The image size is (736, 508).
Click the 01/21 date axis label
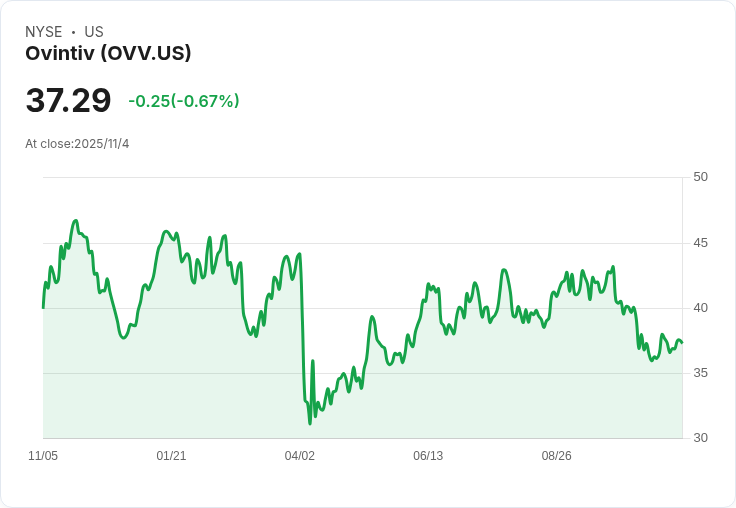point(171,456)
